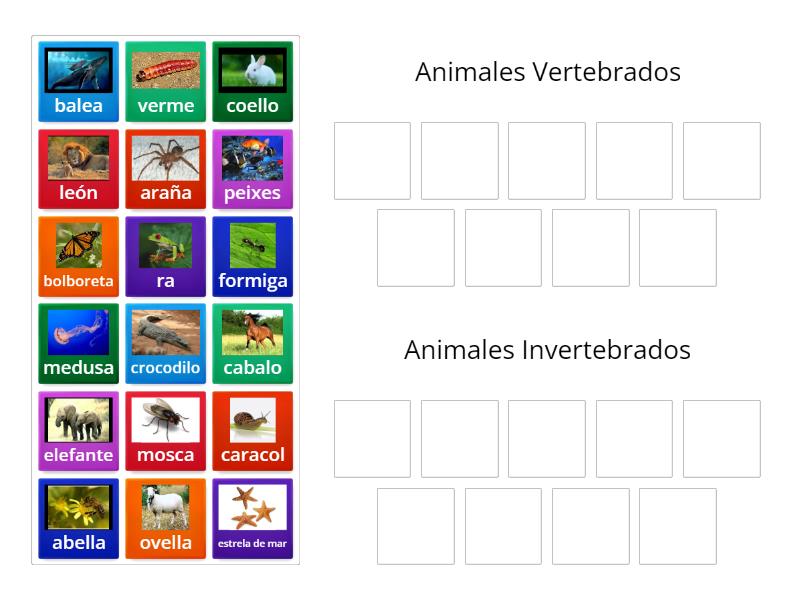Click the caracol snail card
Image resolution: width=800 pixels, height=600 pixels.
click(x=253, y=431)
